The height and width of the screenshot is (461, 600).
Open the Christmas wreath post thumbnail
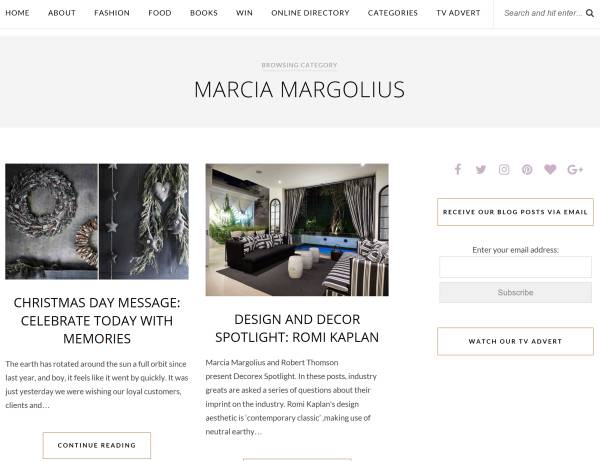tap(97, 222)
